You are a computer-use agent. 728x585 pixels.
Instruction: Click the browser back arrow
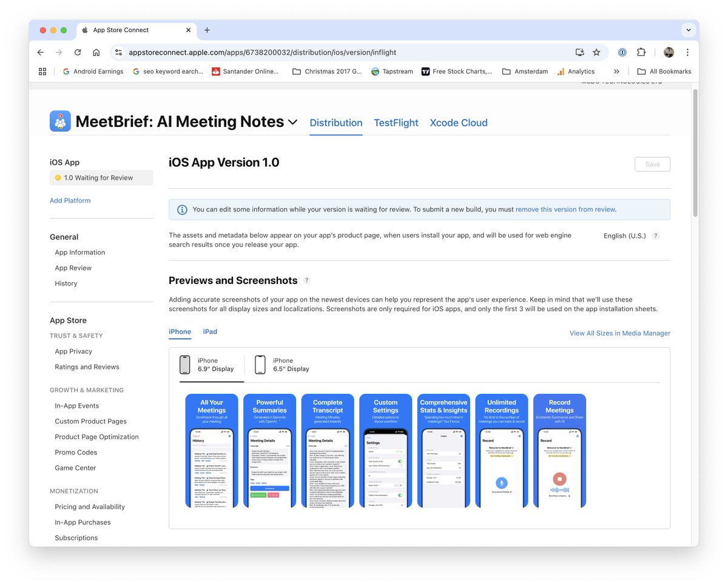[x=41, y=52]
